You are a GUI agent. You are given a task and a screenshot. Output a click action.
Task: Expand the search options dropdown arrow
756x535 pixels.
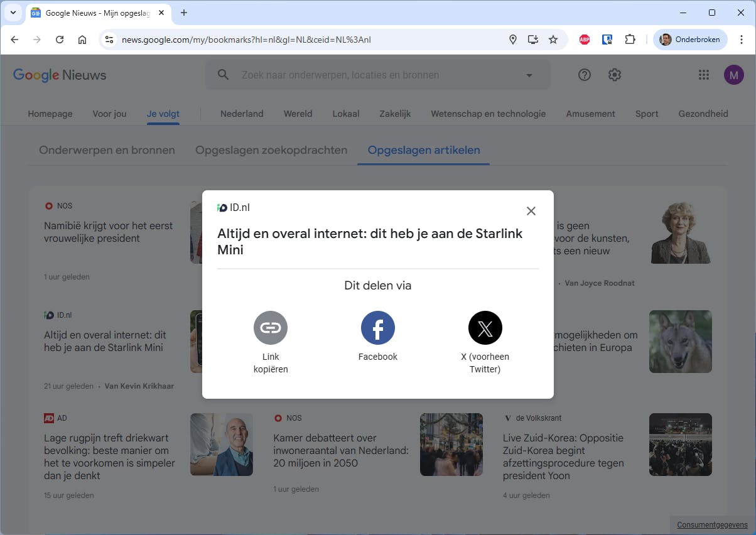(529, 74)
